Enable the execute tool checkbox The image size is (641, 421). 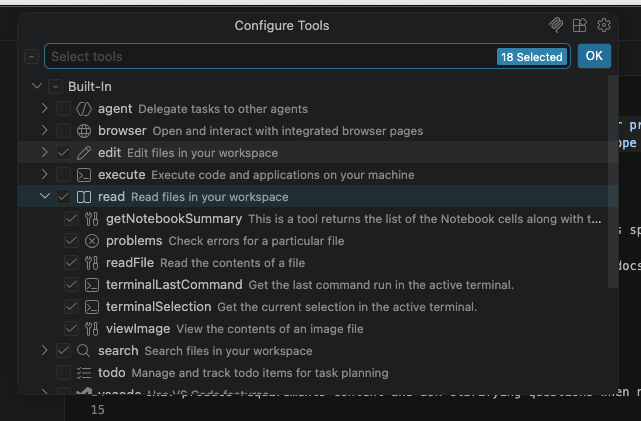[63, 175]
